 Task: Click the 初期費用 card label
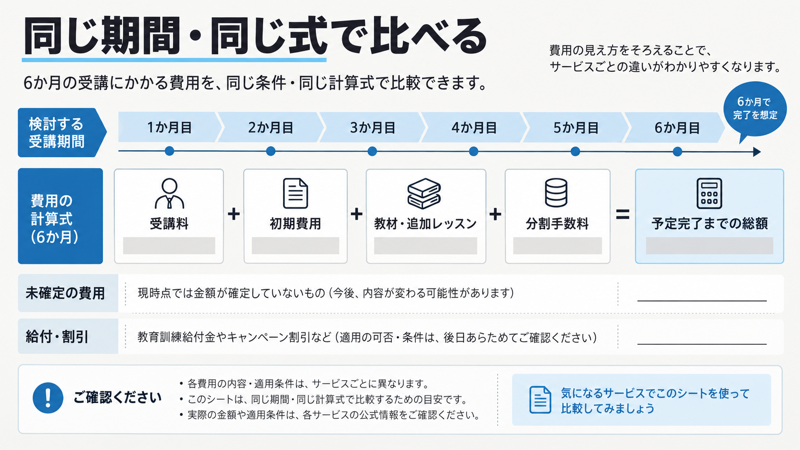(295, 223)
